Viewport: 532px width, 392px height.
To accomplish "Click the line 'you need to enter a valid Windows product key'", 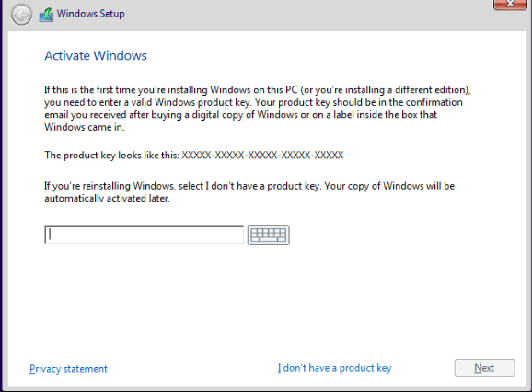I will pos(253,102).
